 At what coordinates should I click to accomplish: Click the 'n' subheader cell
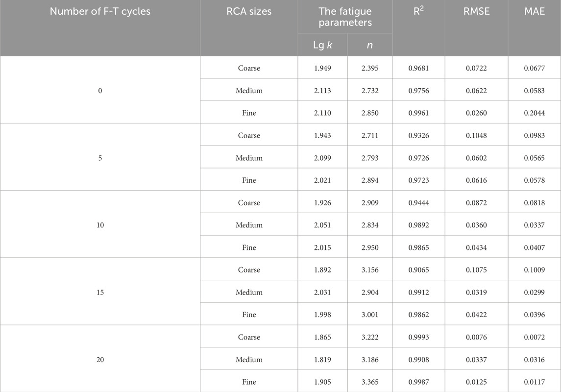click(370, 45)
